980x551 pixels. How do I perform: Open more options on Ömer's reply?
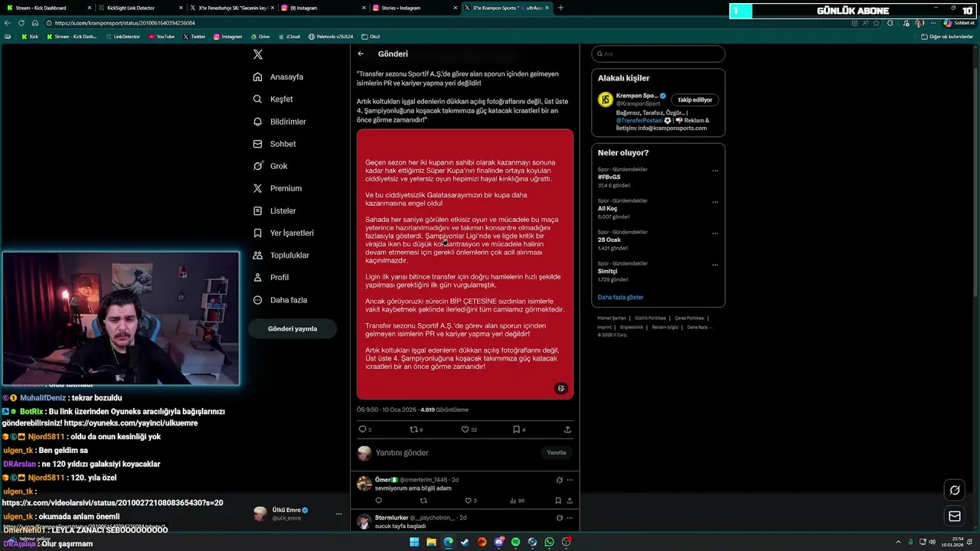tap(570, 480)
